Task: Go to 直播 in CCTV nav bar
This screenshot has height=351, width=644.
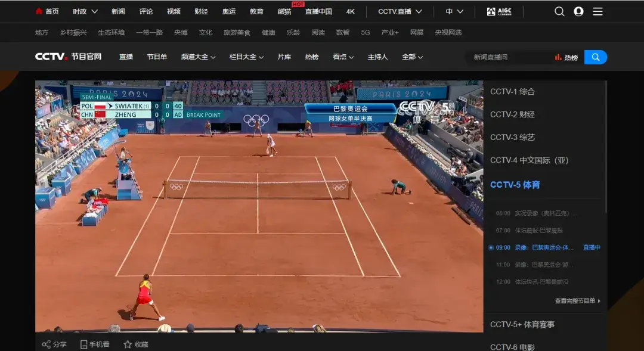Action: point(126,57)
